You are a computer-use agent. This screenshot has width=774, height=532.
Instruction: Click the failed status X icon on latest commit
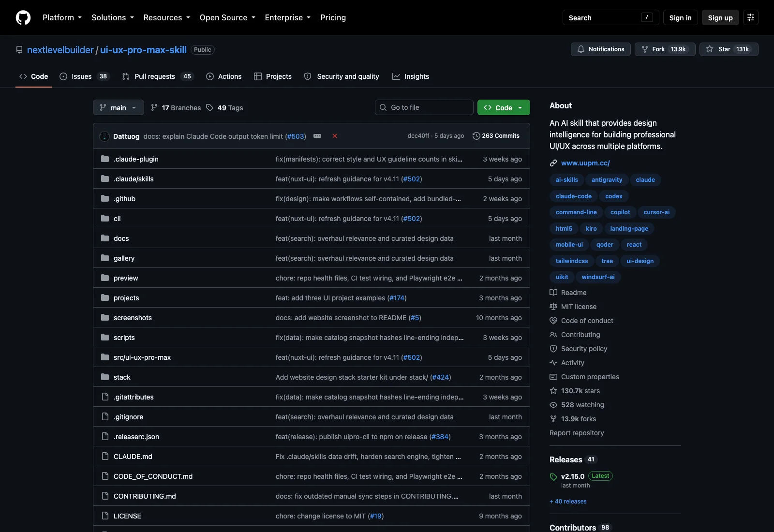point(335,136)
